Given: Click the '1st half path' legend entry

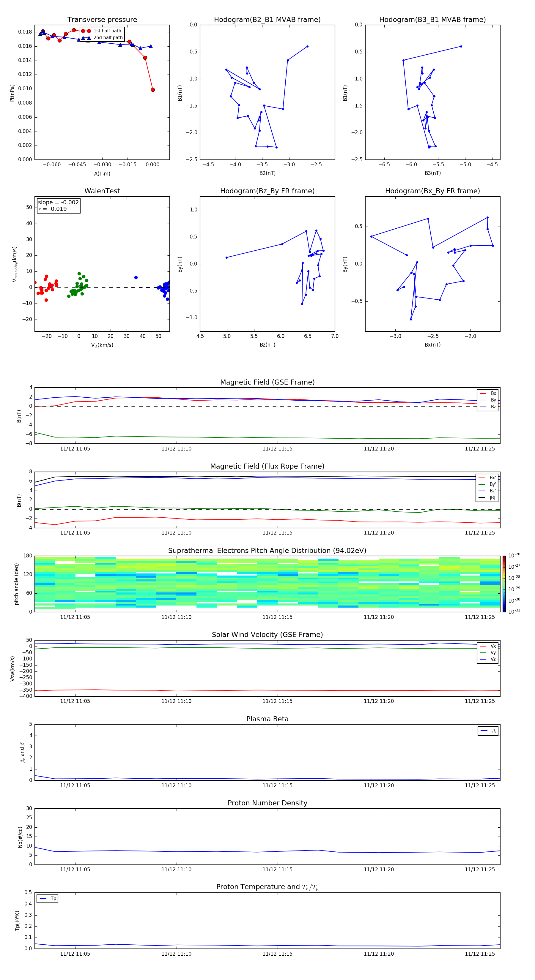Looking at the screenshot, I should [x=102, y=31].
